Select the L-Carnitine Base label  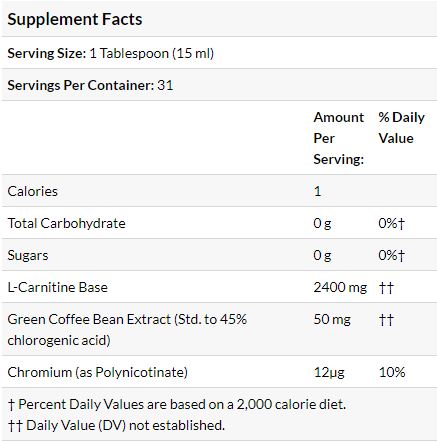click(x=57, y=287)
